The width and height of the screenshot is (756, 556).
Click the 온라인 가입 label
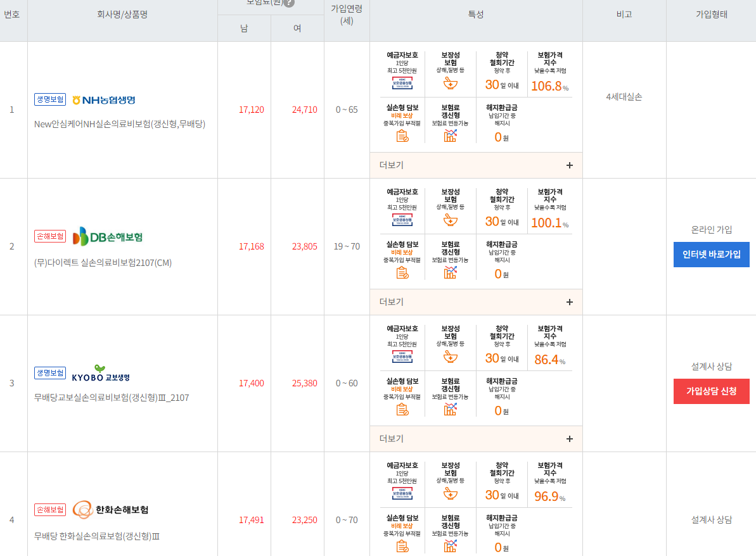pos(711,230)
